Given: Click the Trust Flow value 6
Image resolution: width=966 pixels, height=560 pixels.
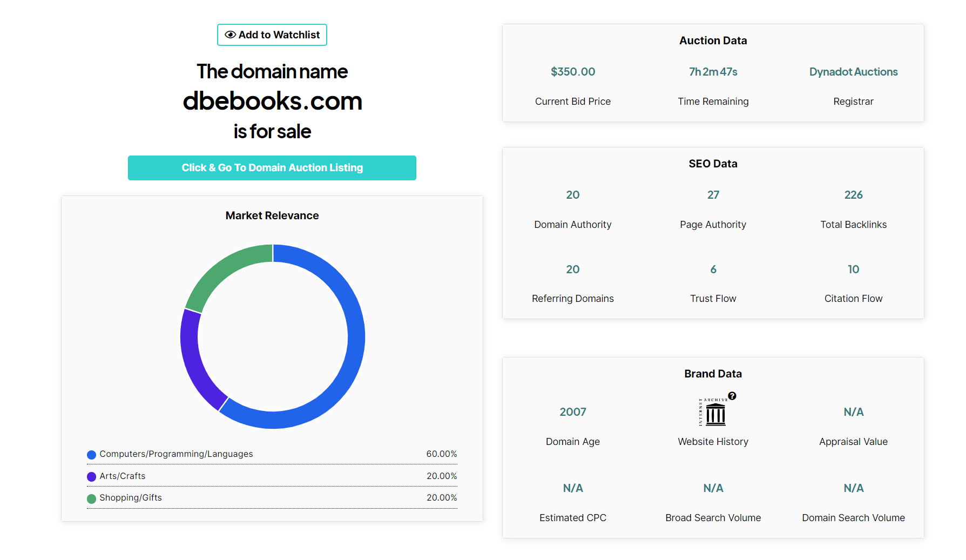Looking at the screenshot, I should click(713, 269).
